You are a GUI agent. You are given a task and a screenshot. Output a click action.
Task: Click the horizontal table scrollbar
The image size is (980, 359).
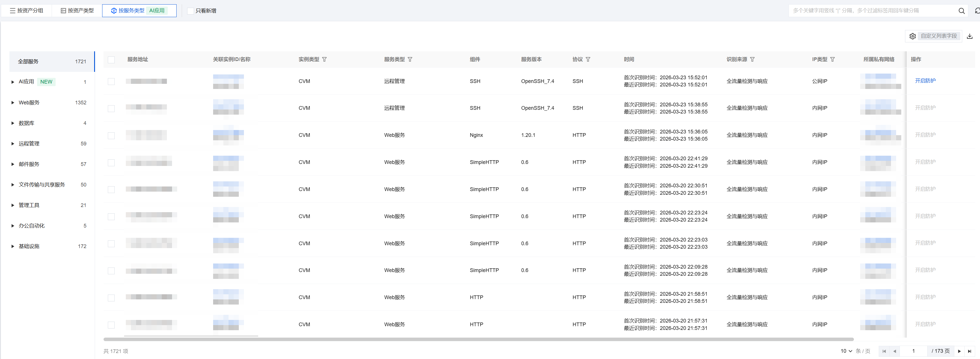(478, 339)
